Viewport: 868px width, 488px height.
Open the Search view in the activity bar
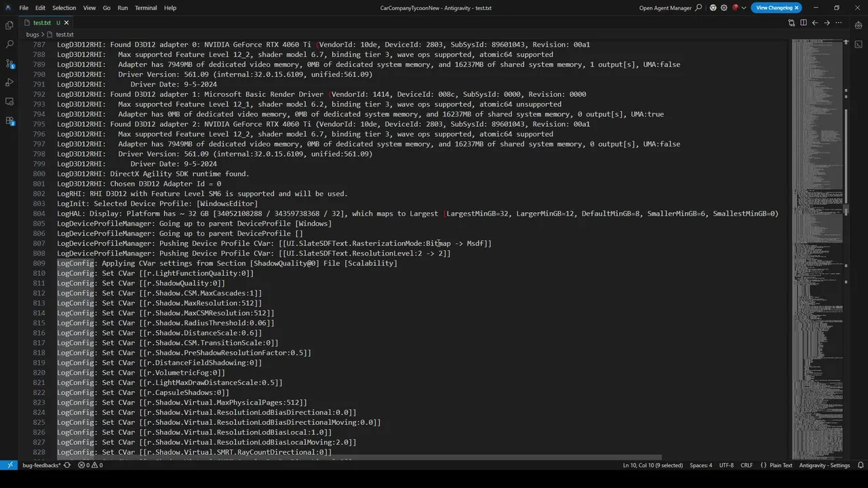[9, 44]
